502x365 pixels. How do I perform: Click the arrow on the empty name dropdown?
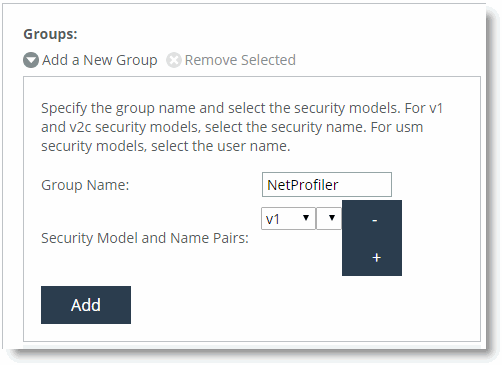click(331, 218)
